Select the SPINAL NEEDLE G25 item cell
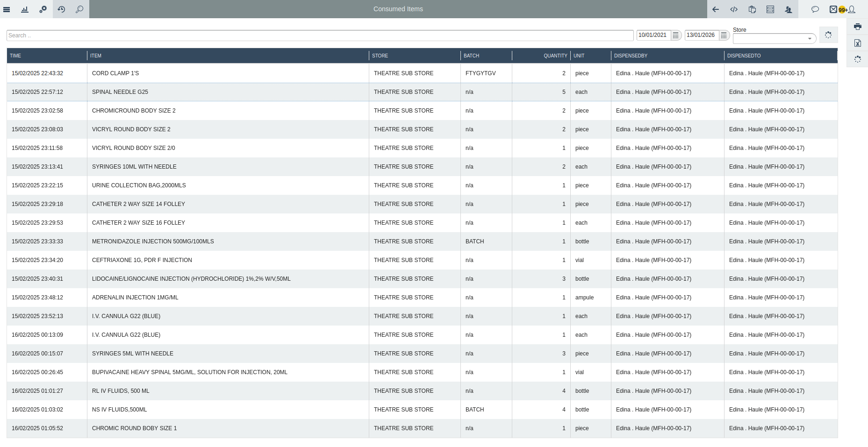868x447 pixels. (228, 92)
